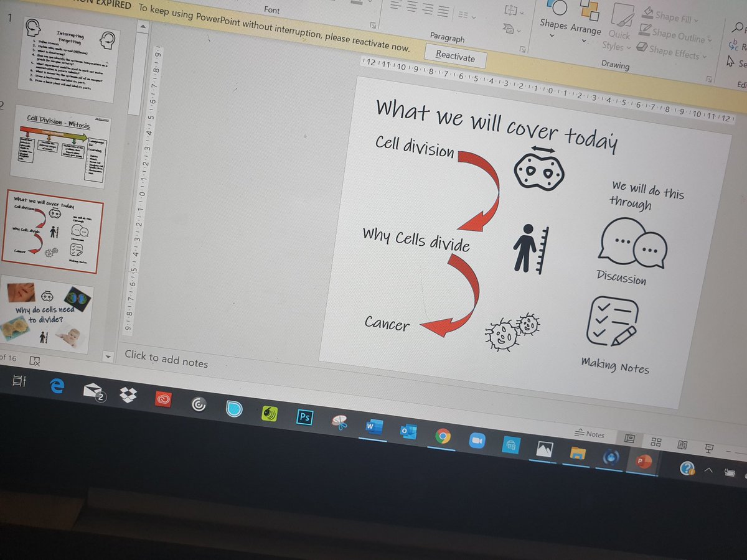Select the Cancer text on the slide
Image resolution: width=747 pixels, height=560 pixels.
(387, 323)
